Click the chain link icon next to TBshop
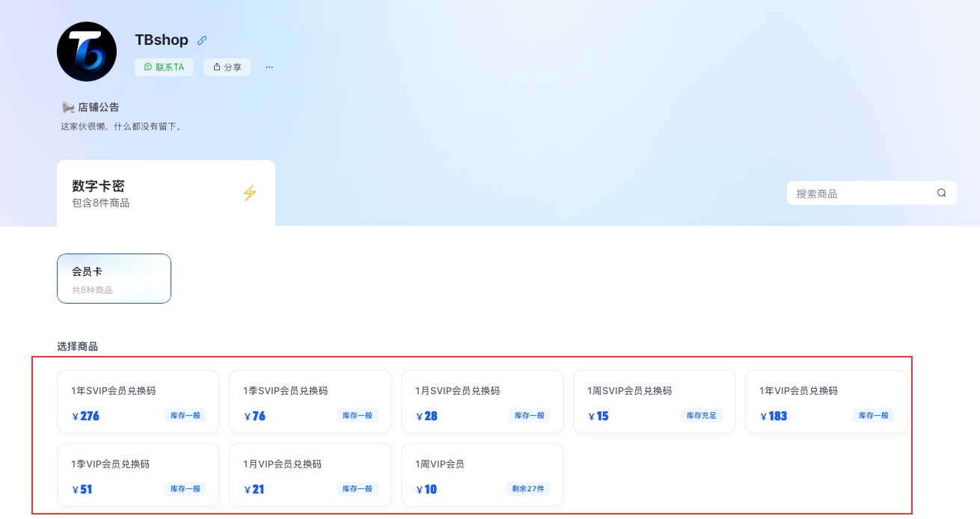Screen dimensions: 980x519 (x=201, y=40)
